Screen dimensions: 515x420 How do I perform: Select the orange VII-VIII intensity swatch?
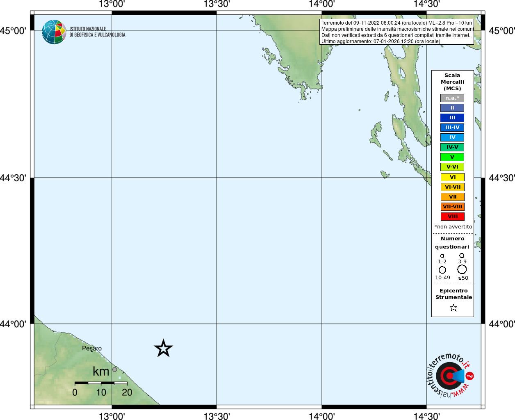[x=452, y=207]
